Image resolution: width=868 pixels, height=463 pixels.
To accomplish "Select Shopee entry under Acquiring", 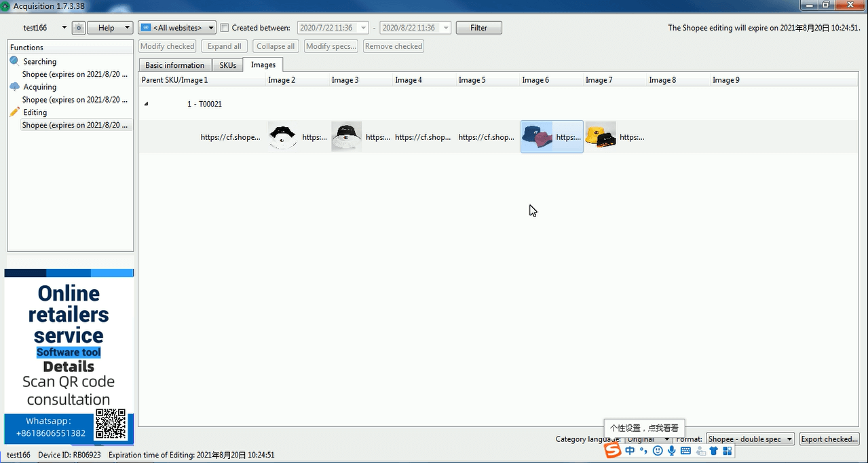I will [75, 100].
